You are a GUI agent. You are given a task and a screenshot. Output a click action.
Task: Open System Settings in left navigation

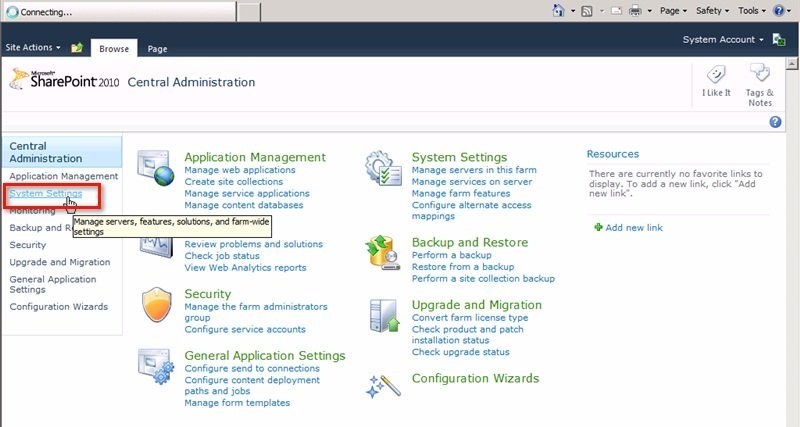tap(45, 193)
